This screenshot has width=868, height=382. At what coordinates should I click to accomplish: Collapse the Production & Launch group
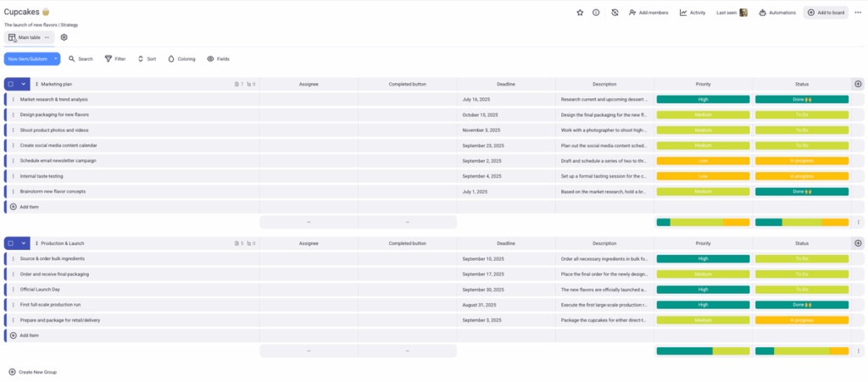[24, 243]
